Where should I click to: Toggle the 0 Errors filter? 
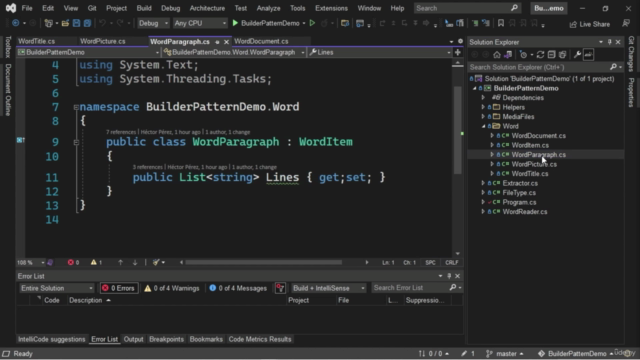tap(119, 288)
